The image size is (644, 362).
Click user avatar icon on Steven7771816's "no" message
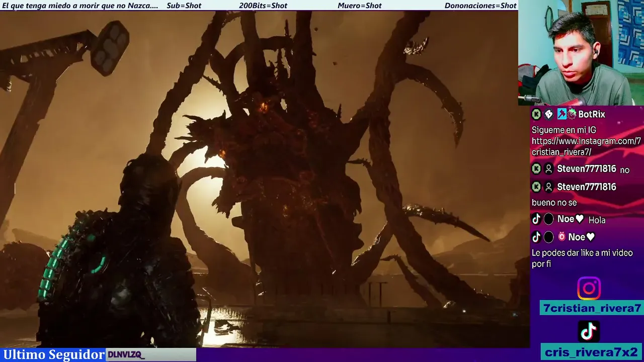(x=549, y=170)
